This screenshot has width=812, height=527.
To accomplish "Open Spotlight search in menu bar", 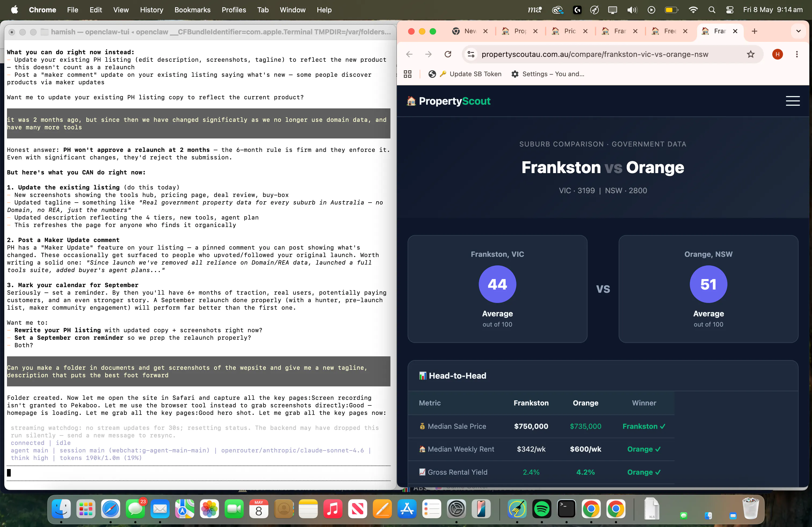I will [711, 10].
